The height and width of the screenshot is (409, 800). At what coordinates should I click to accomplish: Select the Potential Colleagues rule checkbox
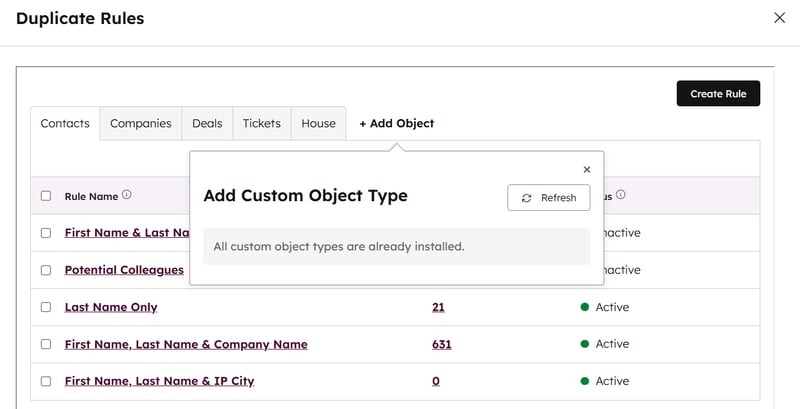(46, 270)
